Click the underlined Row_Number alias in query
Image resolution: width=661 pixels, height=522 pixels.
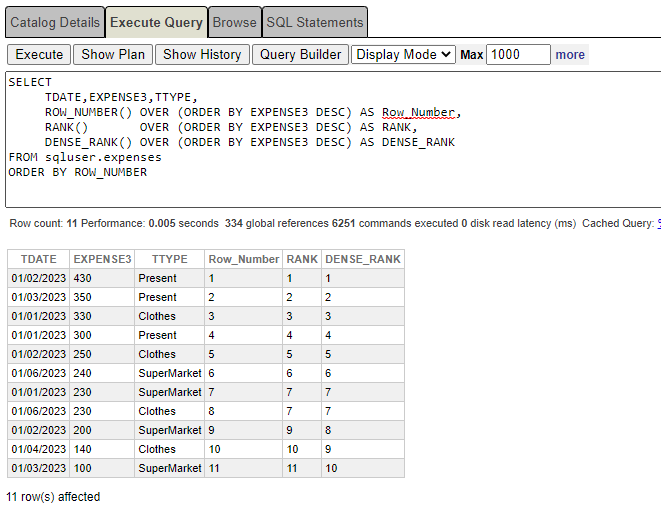[418, 112]
